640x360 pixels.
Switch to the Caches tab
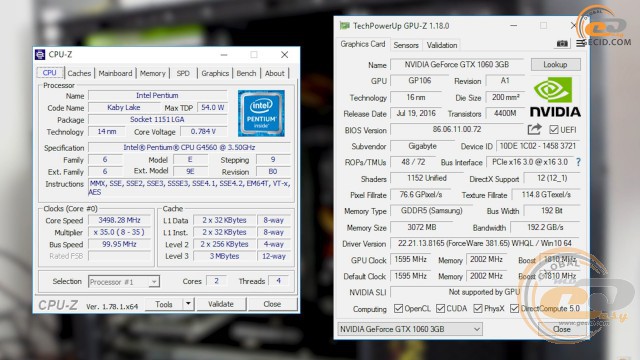click(79, 73)
